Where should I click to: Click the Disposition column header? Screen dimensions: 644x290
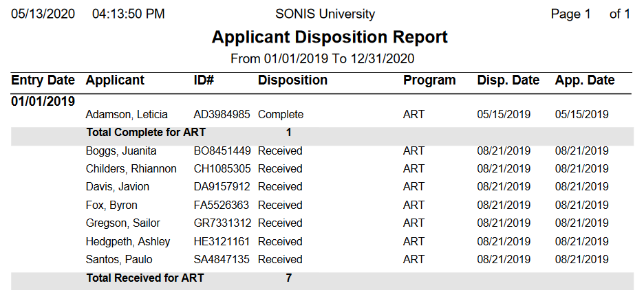(292, 80)
